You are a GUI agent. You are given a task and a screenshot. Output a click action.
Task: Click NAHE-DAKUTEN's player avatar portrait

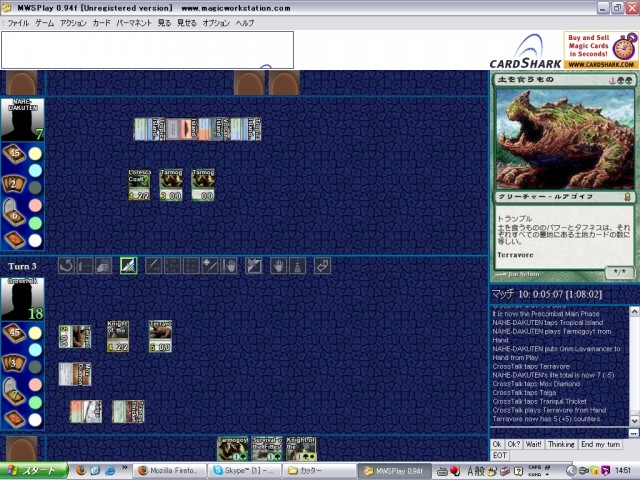tap(22, 119)
